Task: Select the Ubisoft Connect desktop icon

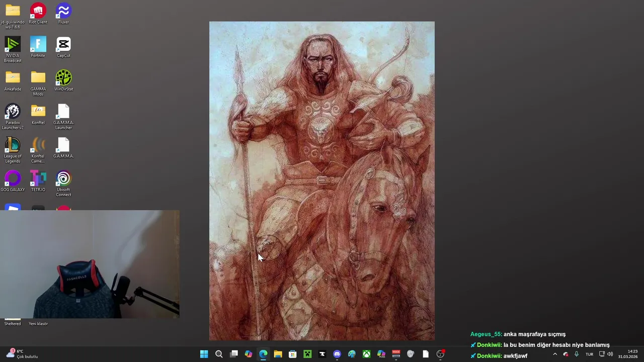Action: coord(63,184)
